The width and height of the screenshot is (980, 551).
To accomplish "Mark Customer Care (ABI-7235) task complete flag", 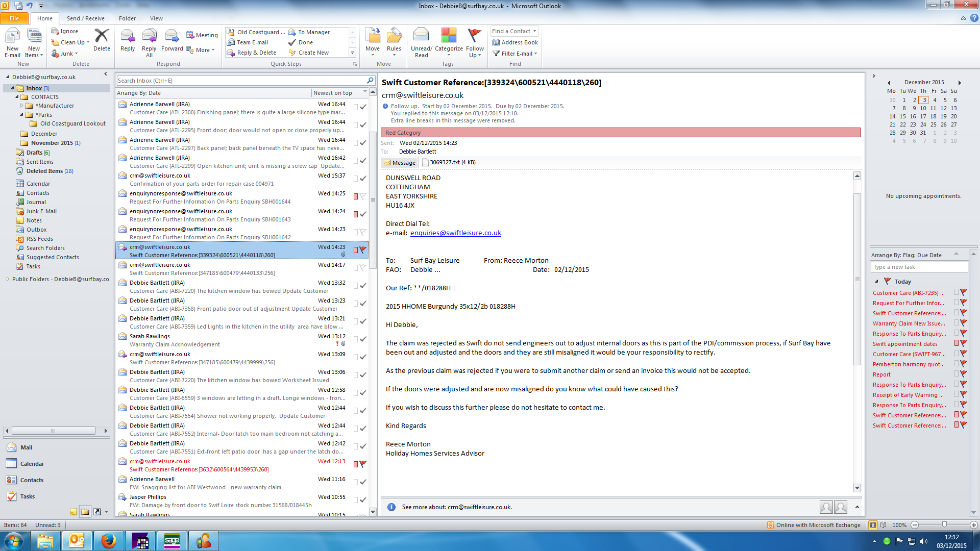I will [964, 293].
